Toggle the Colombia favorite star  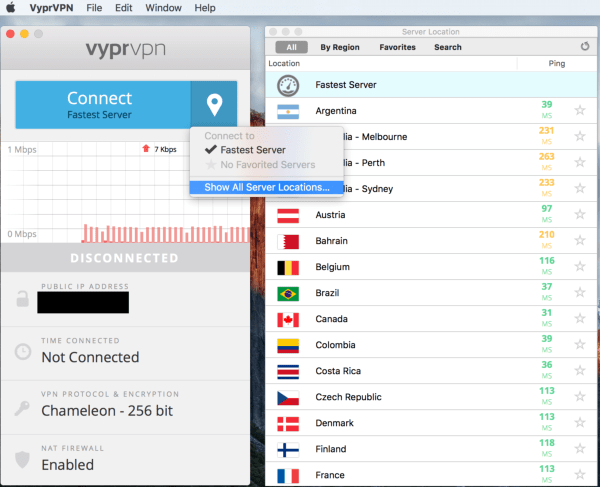[x=580, y=344]
